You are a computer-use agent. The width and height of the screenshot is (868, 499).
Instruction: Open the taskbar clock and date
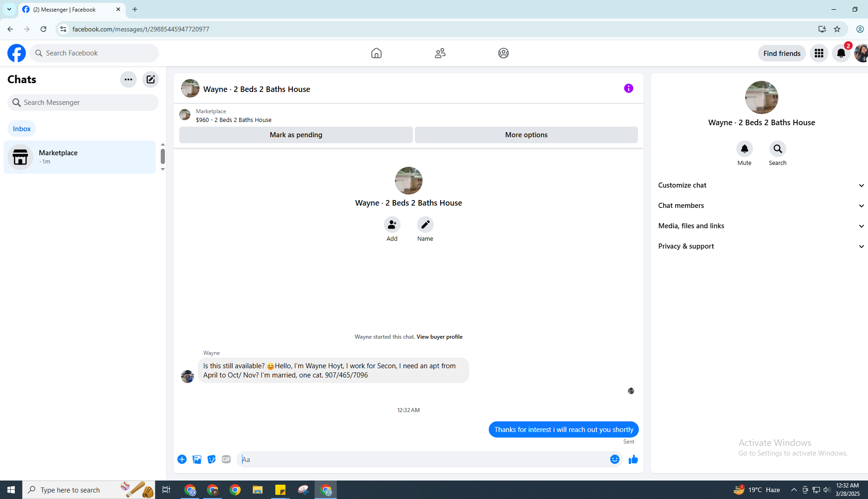pyautogui.click(x=847, y=490)
